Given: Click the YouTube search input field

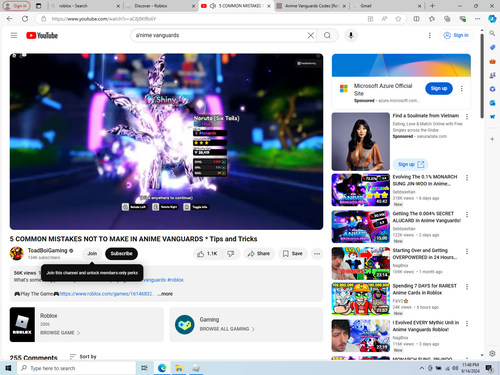Looking at the screenshot, I should point(220,35).
